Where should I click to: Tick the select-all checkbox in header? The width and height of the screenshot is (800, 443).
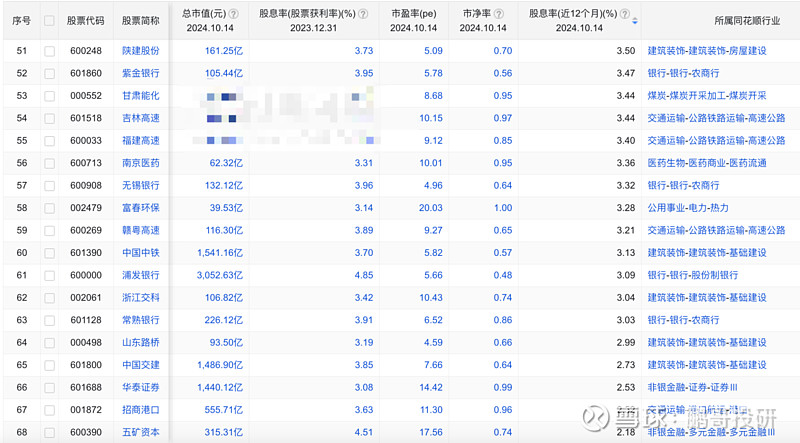pos(49,20)
